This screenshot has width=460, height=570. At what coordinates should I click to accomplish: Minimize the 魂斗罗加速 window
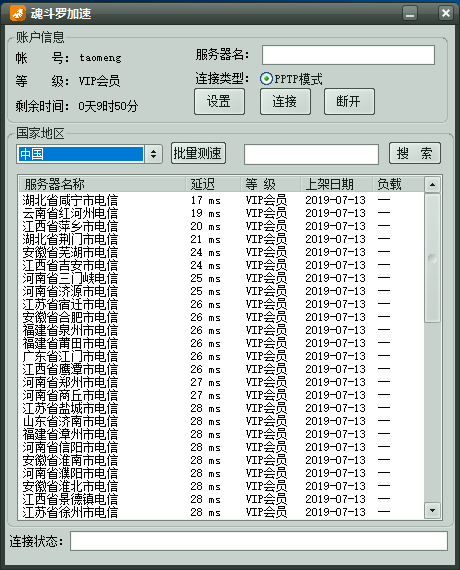click(x=410, y=13)
